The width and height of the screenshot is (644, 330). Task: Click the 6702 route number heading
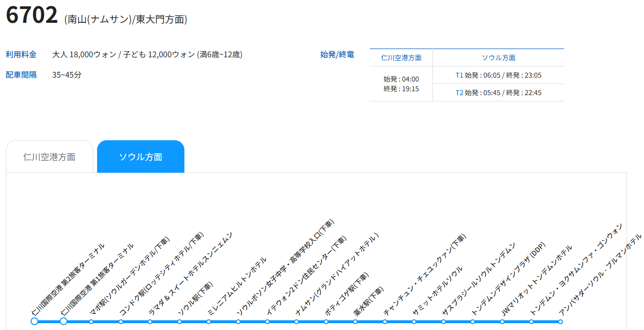click(32, 16)
